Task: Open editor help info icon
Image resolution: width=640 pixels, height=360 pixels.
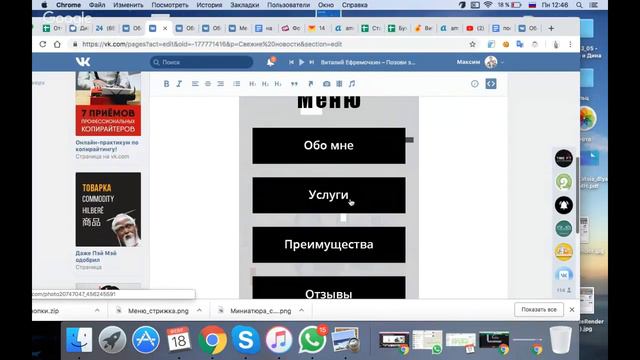Action: [x=474, y=84]
